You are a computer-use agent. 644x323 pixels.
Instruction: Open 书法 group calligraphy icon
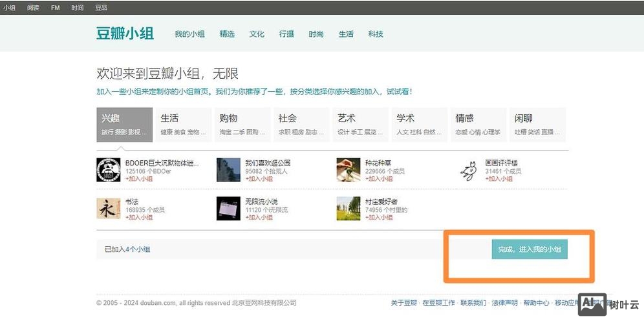point(109,209)
